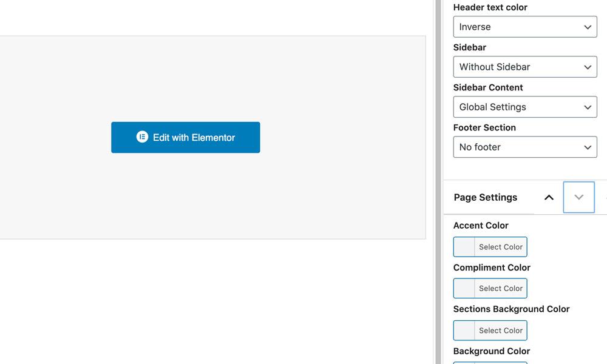
Task: Click the Elementor logo icon in the button
Action: pyautogui.click(x=142, y=137)
